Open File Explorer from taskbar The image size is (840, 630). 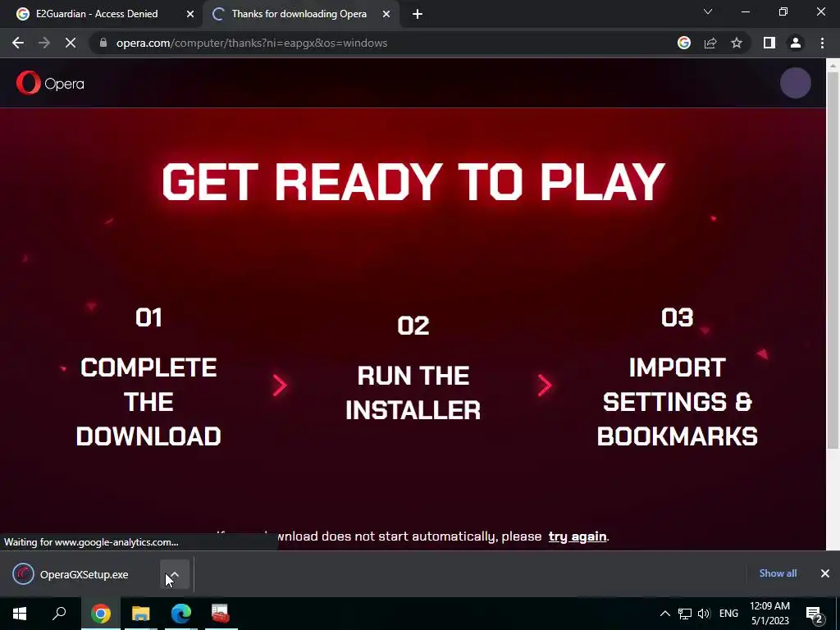point(141,614)
